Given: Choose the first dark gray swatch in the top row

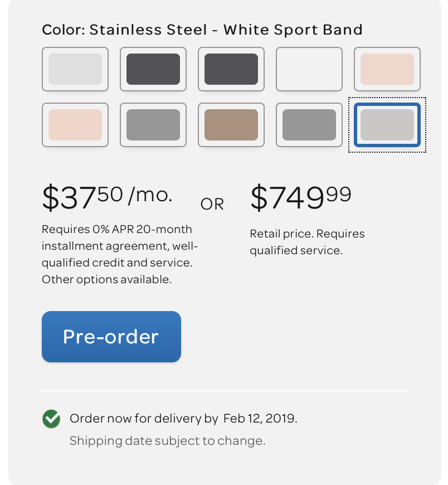Looking at the screenshot, I should pos(153,69).
